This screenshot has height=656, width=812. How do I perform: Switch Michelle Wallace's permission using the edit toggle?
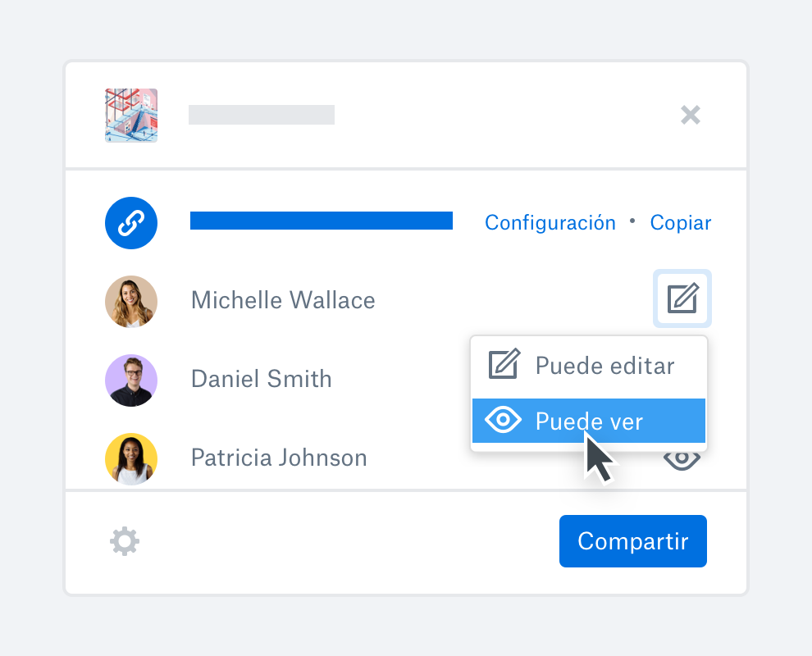click(x=682, y=298)
